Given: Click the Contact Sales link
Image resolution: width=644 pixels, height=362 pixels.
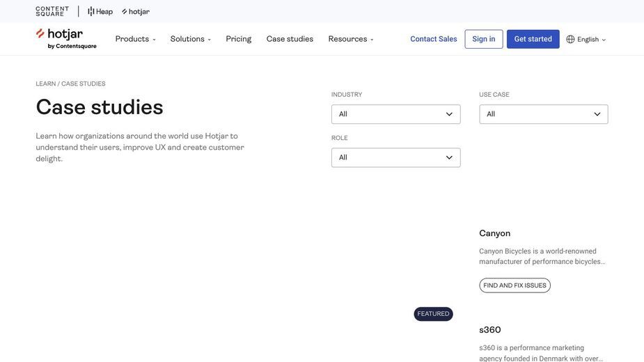Looking at the screenshot, I should coord(433,39).
